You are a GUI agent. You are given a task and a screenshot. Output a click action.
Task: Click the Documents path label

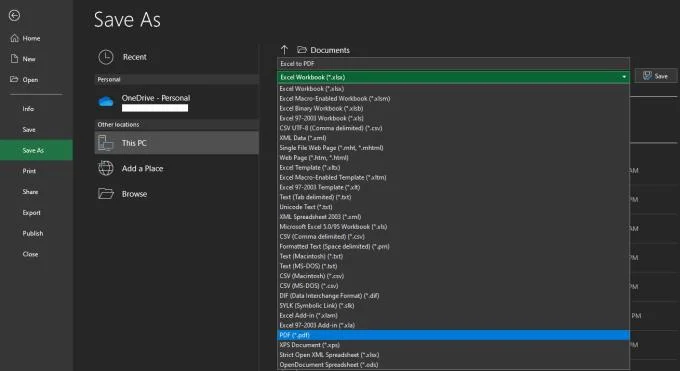[330, 50]
